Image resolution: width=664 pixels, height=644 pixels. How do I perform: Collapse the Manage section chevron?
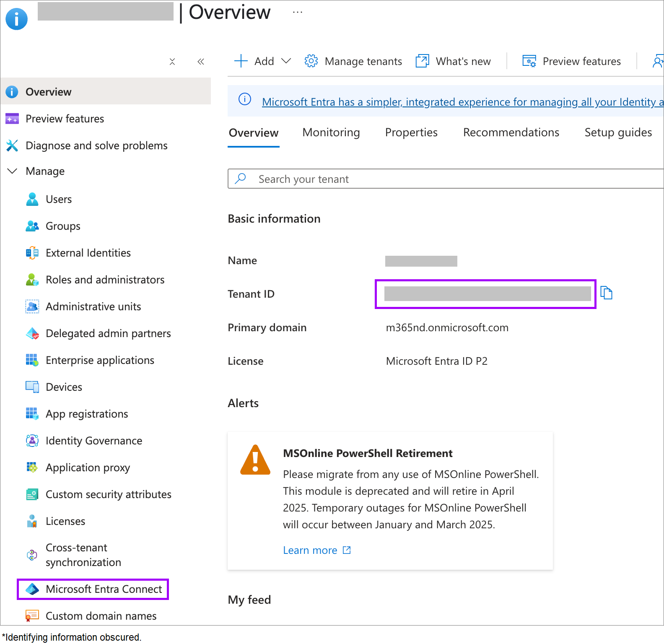pos(13,171)
